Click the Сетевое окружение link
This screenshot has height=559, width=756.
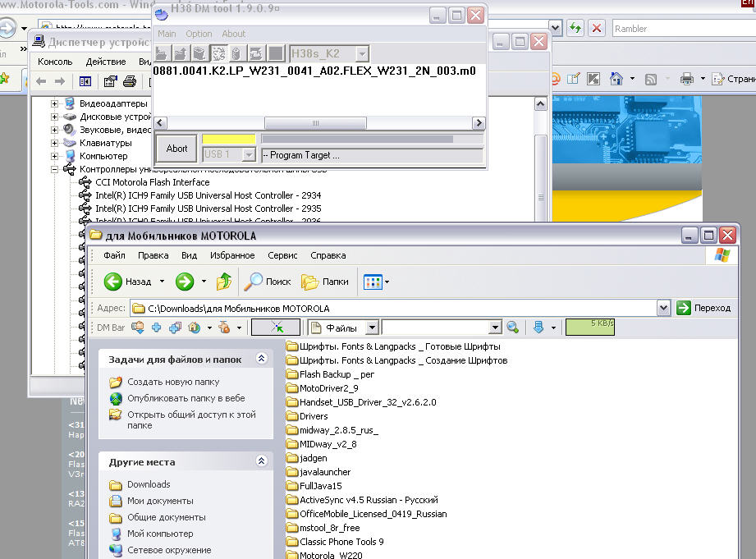pyautogui.click(x=169, y=550)
